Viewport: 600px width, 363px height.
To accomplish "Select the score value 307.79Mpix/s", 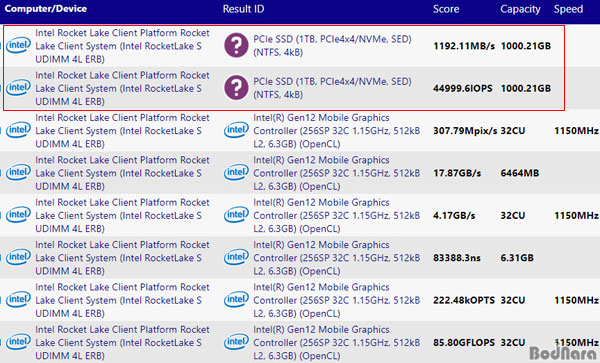I will click(x=465, y=131).
